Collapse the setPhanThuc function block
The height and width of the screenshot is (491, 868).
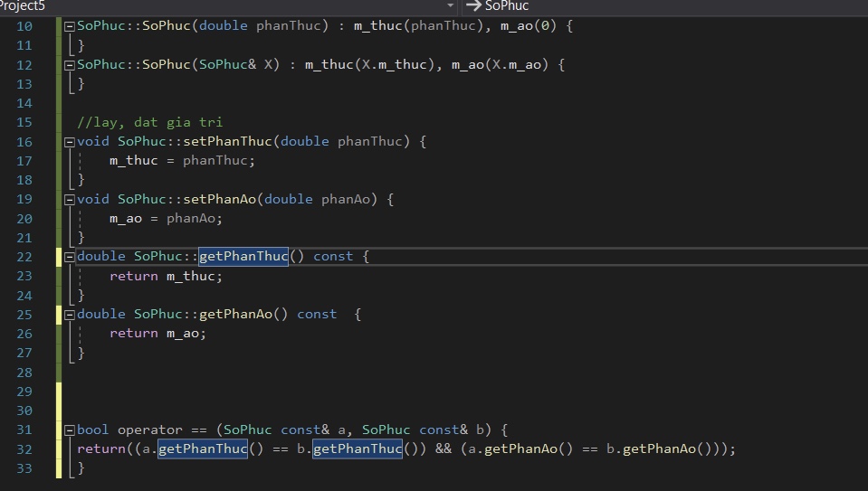tap(70, 142)
